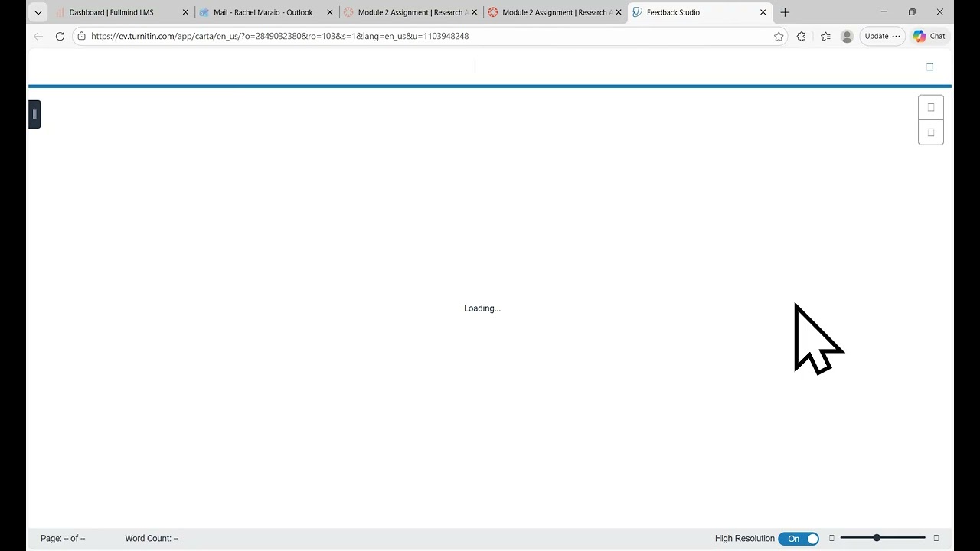Screen dimensions: 980x551
Task: Go back to previous page
Action: pos(38,36)
